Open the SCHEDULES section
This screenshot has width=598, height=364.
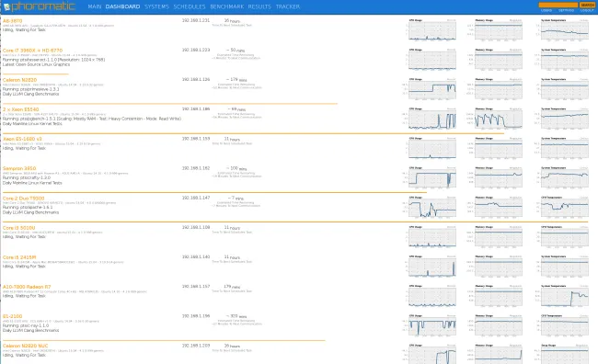pyautogui.click(x=190, y=6)
